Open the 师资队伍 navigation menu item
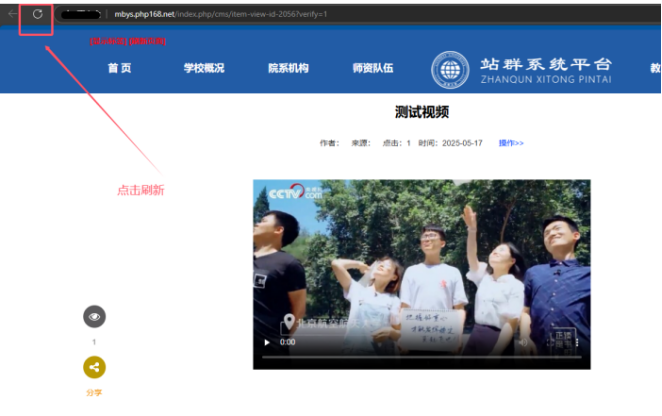662x416 pixels. tap(373, 69)
